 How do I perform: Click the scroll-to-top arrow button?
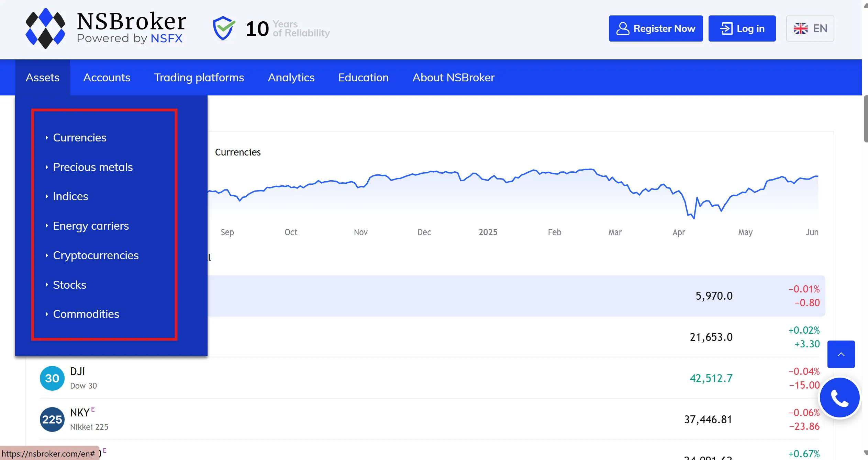pyautogui.click(x=841, y=354)
